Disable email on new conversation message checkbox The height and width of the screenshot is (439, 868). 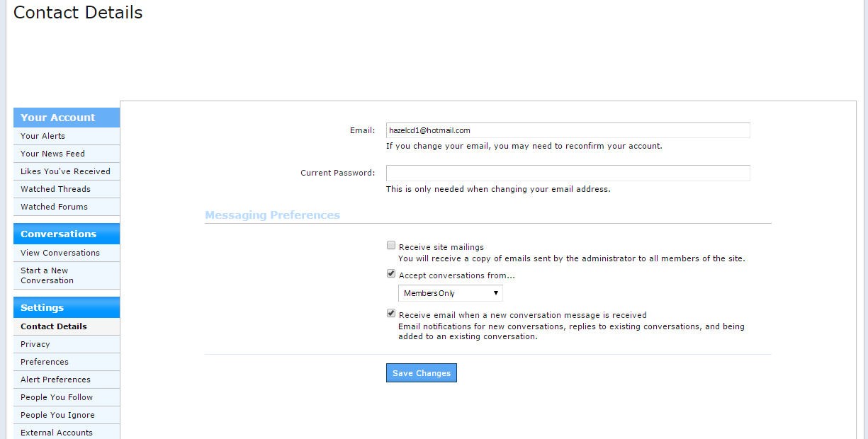coord(391,314)
